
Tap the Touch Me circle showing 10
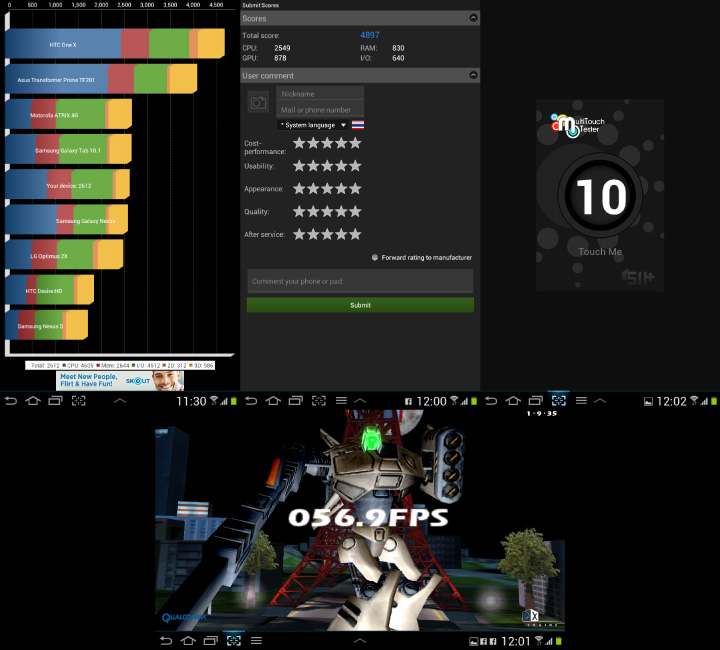click(600, 196)
